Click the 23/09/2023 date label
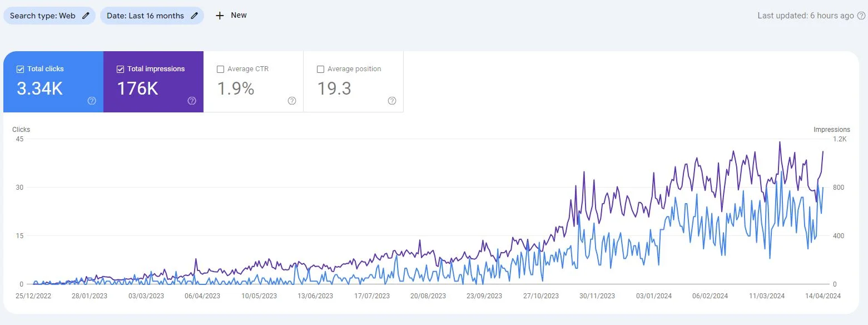Image resolution: width=868 pixels, height=325 pixels. (484, 296)
